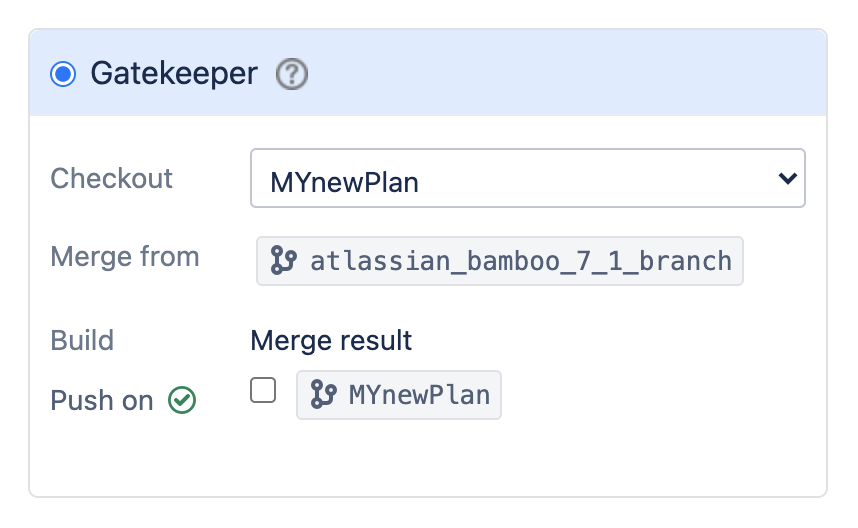The image size is (858, 528).
Task: Click the green success checkmark icon
Action: click(182, 400)
